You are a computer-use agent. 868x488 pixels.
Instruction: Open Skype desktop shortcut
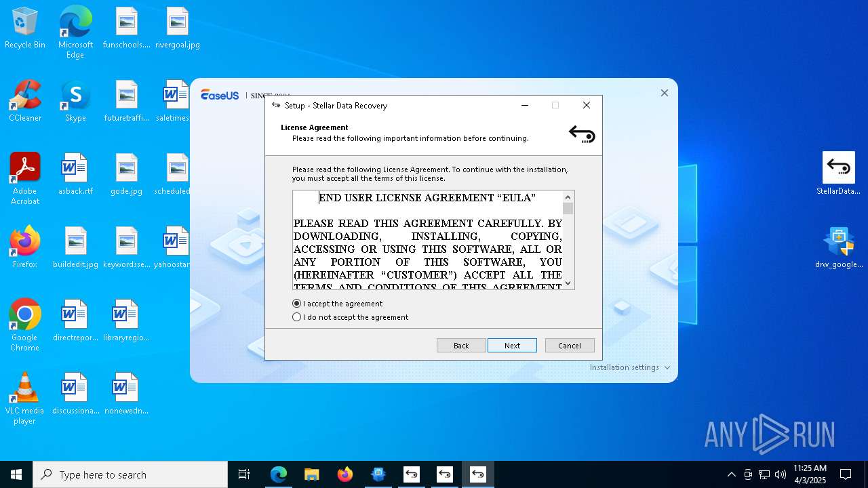click(x=75, y=102)
